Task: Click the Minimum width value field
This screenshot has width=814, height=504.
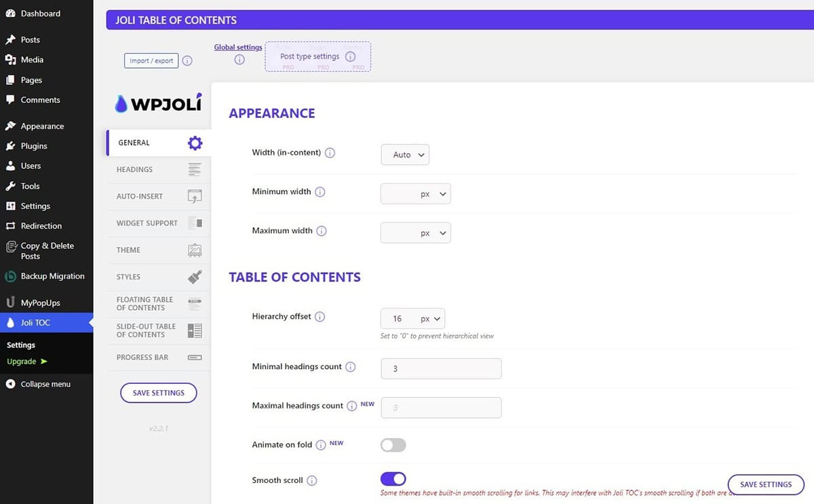Action: click(x=400, y=194)
